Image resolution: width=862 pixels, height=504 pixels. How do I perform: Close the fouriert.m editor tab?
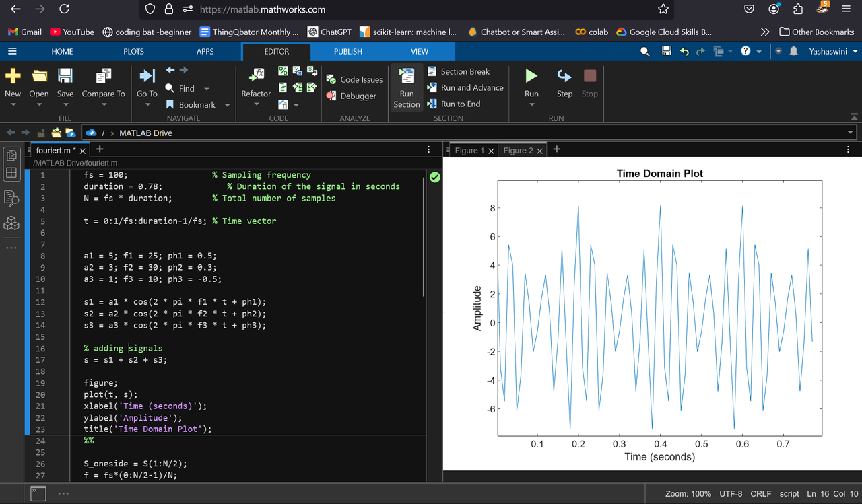coord(83,151)
